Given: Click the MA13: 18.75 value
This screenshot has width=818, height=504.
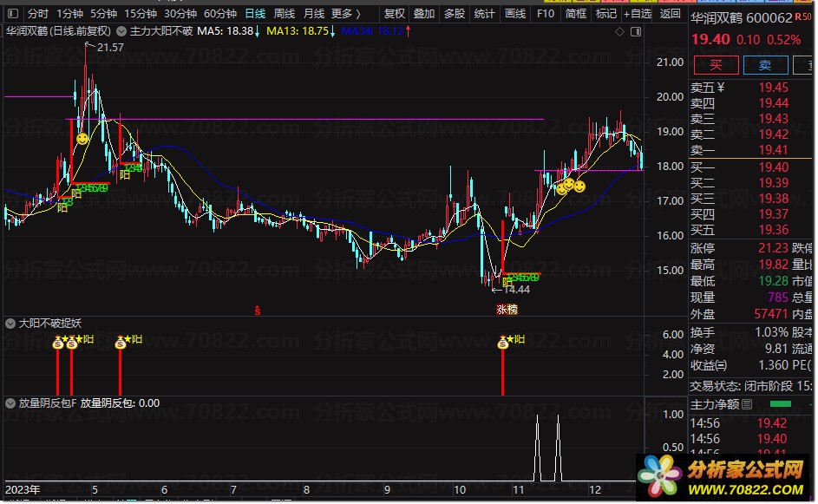Looking at the screenshot, I should [x=298, y=31].
